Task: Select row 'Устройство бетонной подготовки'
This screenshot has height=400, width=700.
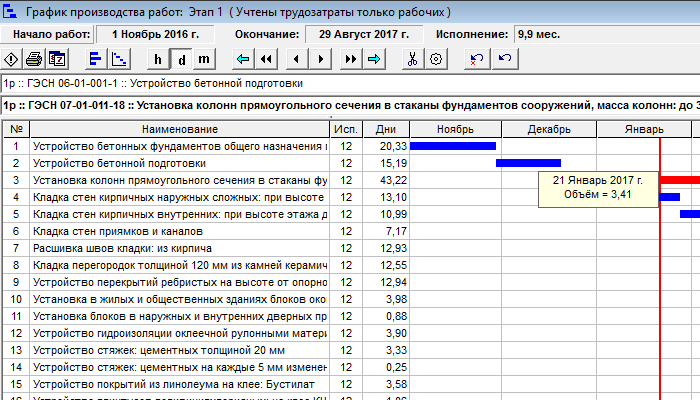Action: 180,163
